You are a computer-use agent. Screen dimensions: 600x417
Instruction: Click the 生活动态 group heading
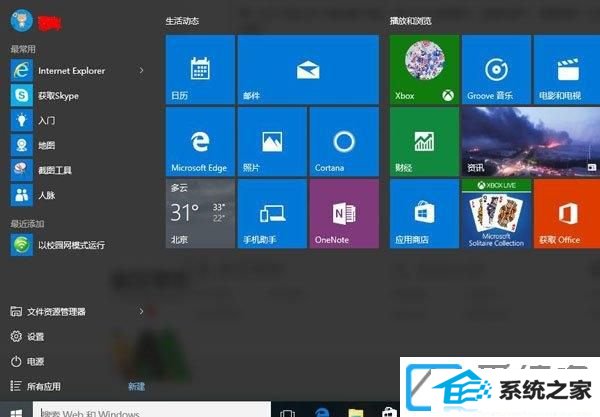(x=182, y=21)
